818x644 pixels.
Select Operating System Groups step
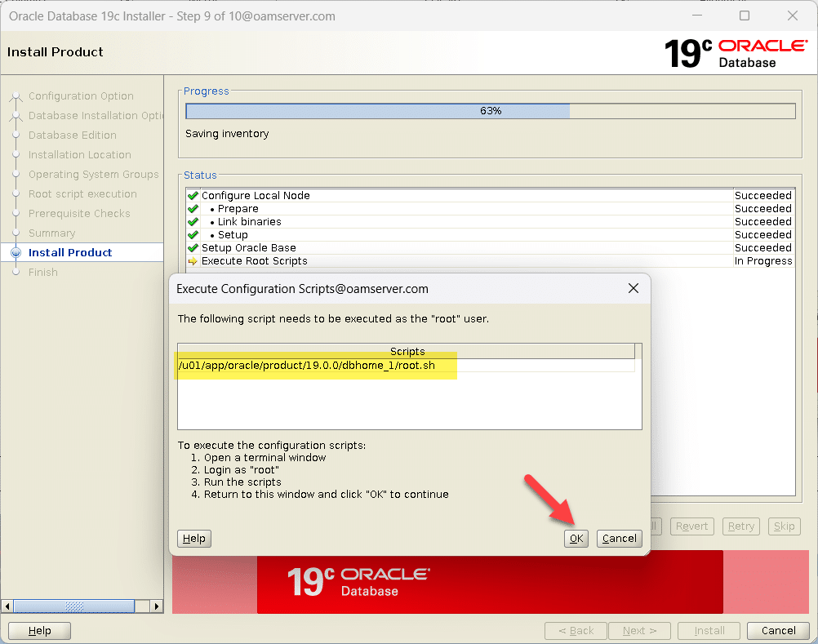[x=93, y=174]
